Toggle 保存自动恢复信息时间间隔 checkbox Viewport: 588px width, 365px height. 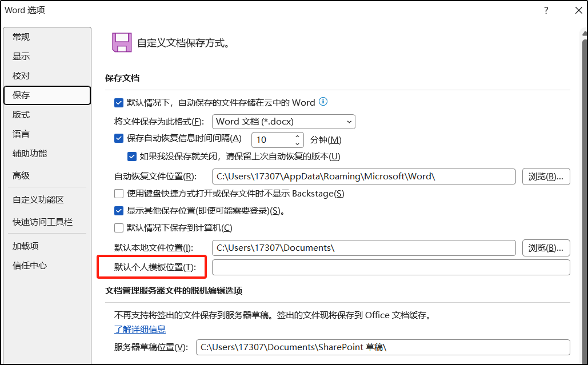[x=119, y=138]
